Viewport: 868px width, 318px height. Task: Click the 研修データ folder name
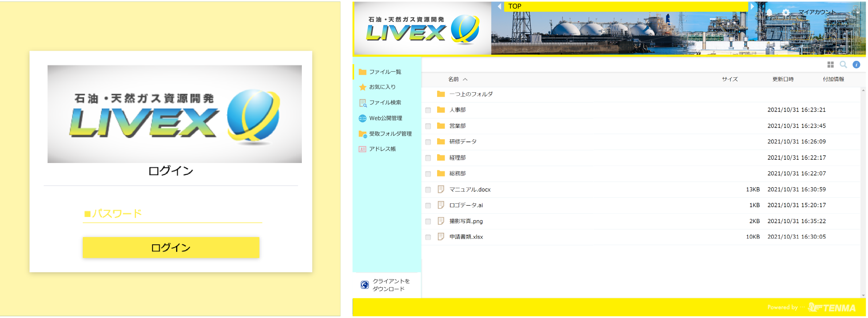pos(463,141)
